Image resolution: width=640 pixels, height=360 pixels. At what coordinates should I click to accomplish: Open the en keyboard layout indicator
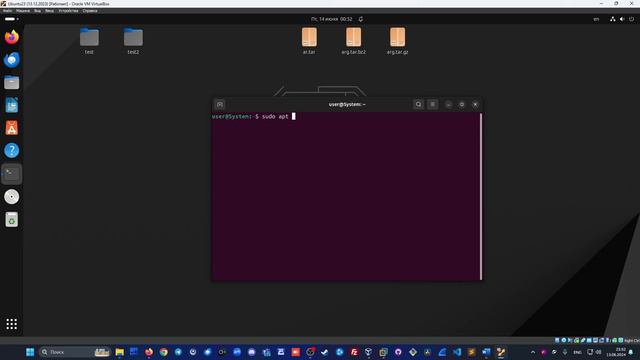(x=596, y=19)
